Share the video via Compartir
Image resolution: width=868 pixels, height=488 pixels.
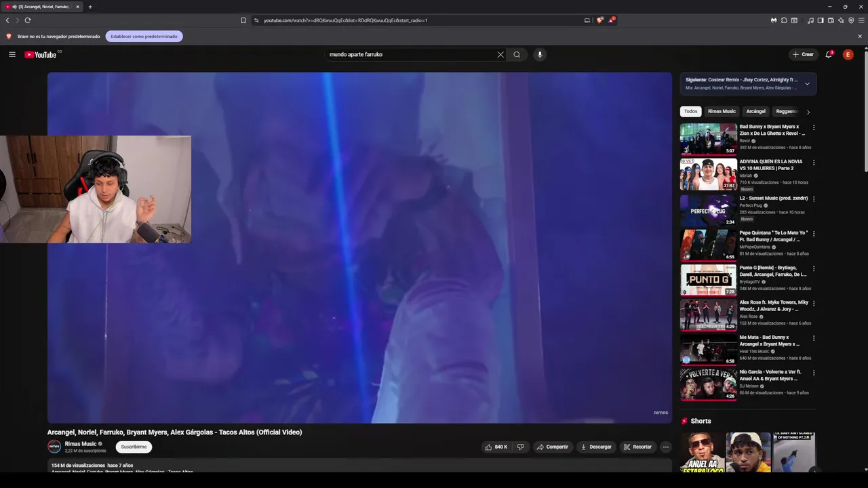[552, 447]
